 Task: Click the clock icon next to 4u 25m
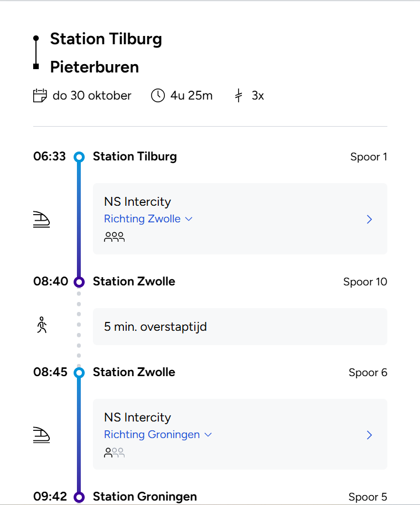tap(158, 96)
